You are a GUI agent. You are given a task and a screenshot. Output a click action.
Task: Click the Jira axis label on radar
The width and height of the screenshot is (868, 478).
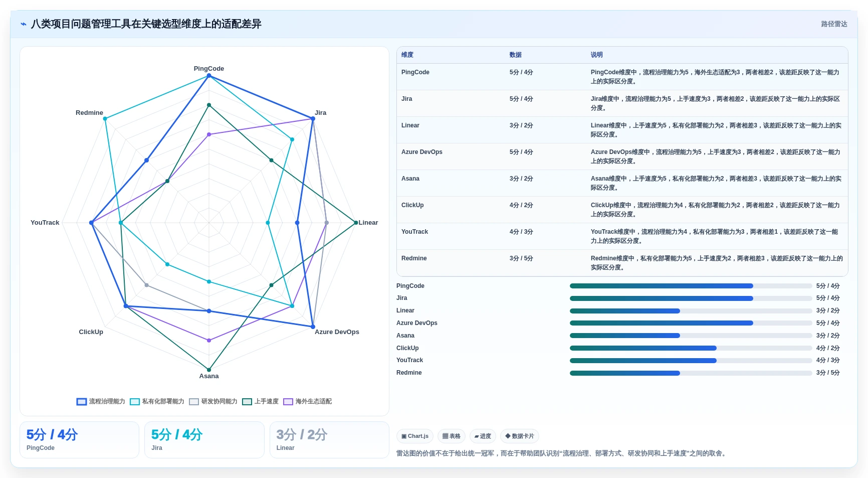click(x=321, y=113)
